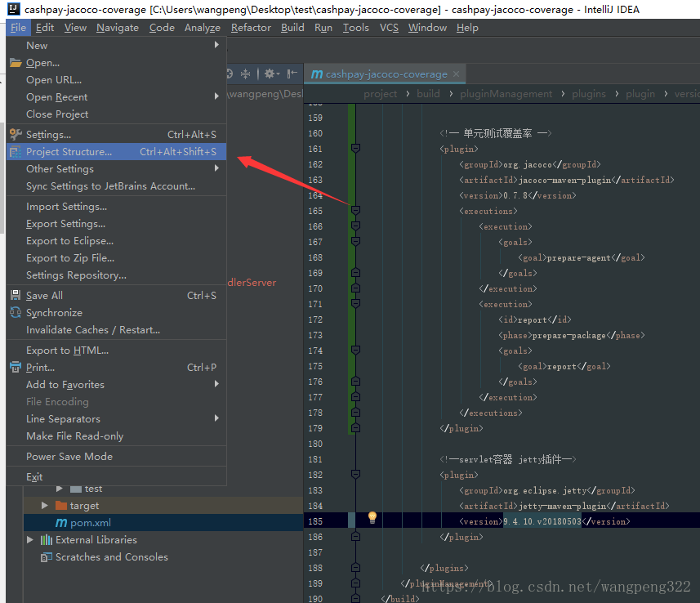Toggle Power Save Mode
The height and width of the screenshot is (603, 700).
tap(117, 457)
